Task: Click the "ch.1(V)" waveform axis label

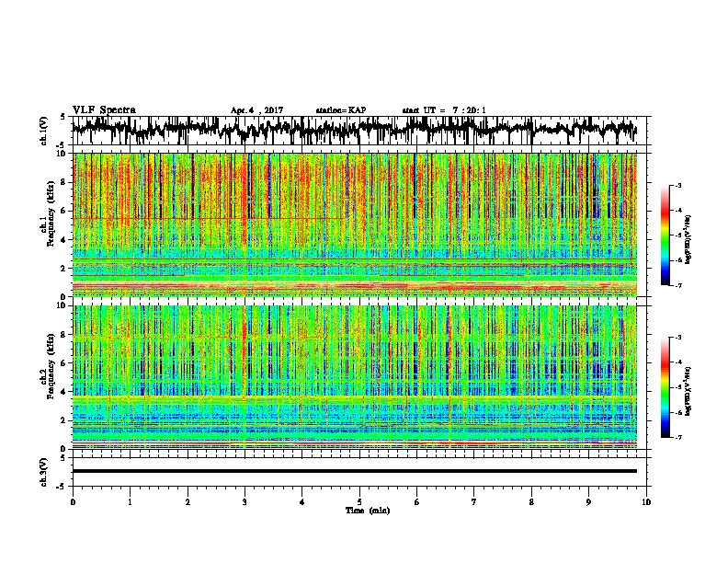Action: [44, 131]
